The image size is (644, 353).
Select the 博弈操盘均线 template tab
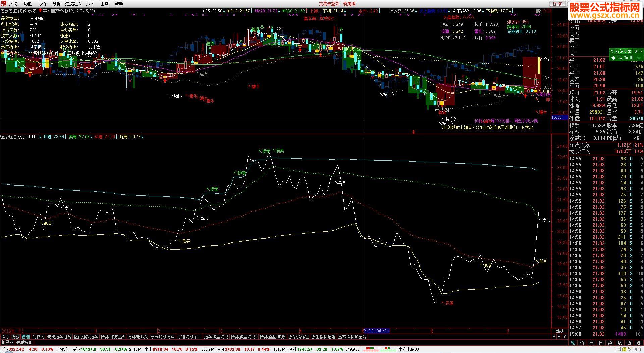(216, 337)
